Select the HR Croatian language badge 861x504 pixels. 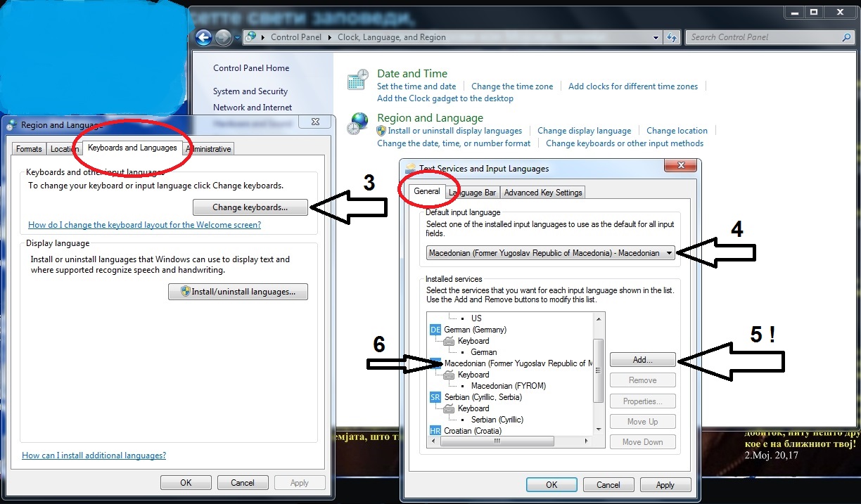pyautogui.click(x=435, y=430)
